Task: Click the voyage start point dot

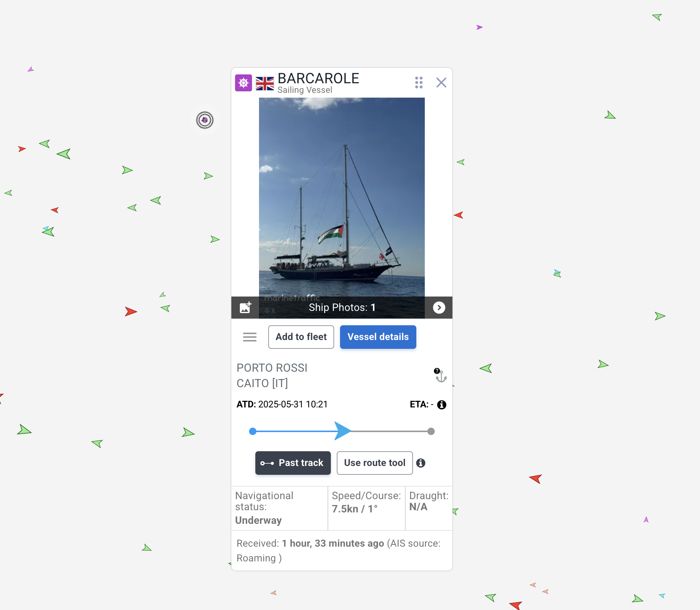Action: (x=253, y=431)
